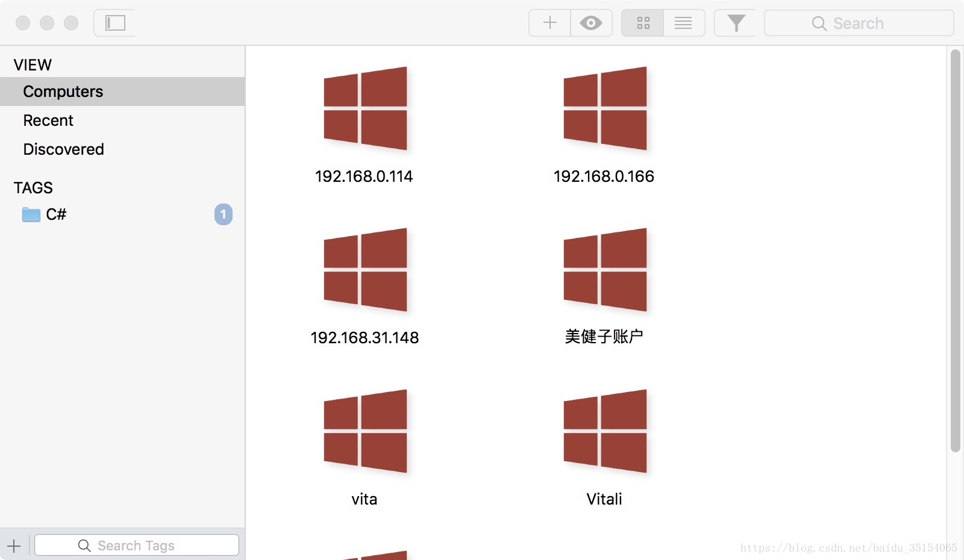
Task: Click the vita label text
Action: click(365, 499)
